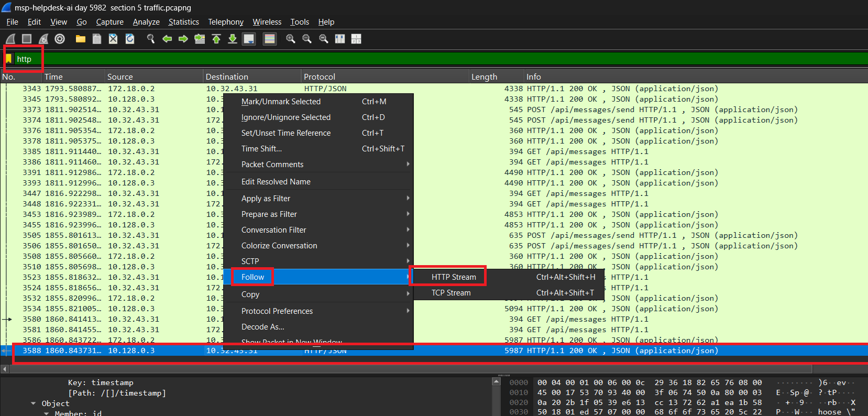
Task: Click the horizontal scrollbar's left arrow
Action: pos(5,369)
